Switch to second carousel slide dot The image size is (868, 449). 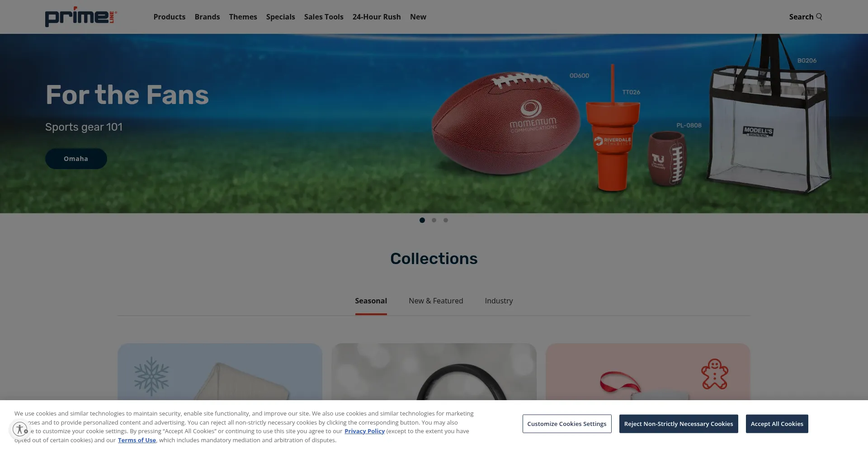coord(434,220)
